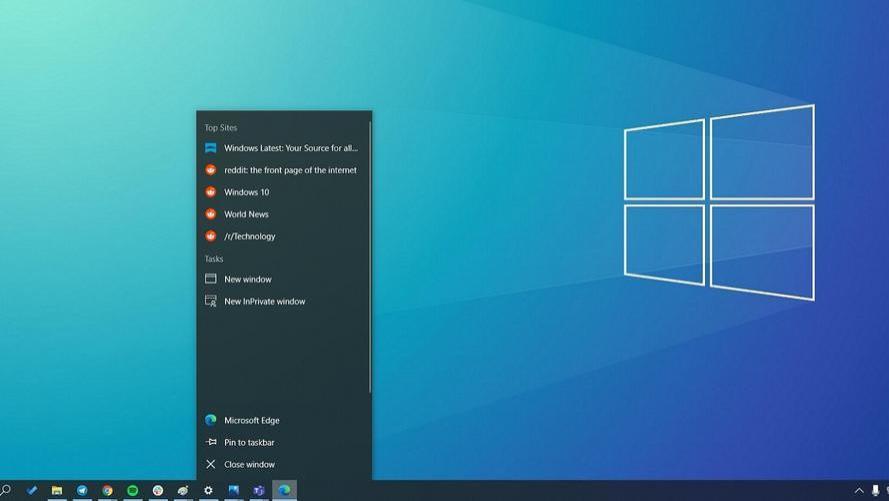Select Pin to taskbar
The height and width of the screenshot is (501, 889).
[x=283, y=442]
